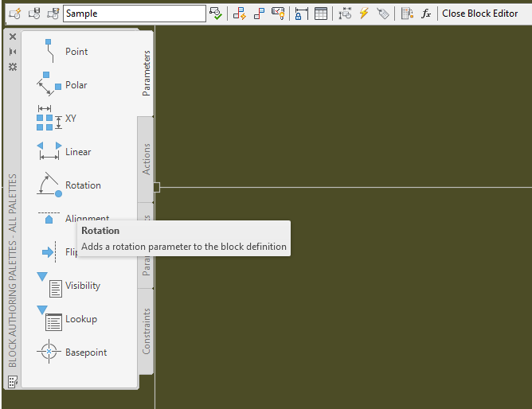
Task: Click the crosshair pickbox in drawing area
Action: pyautogui.click(x=156, y=187)
